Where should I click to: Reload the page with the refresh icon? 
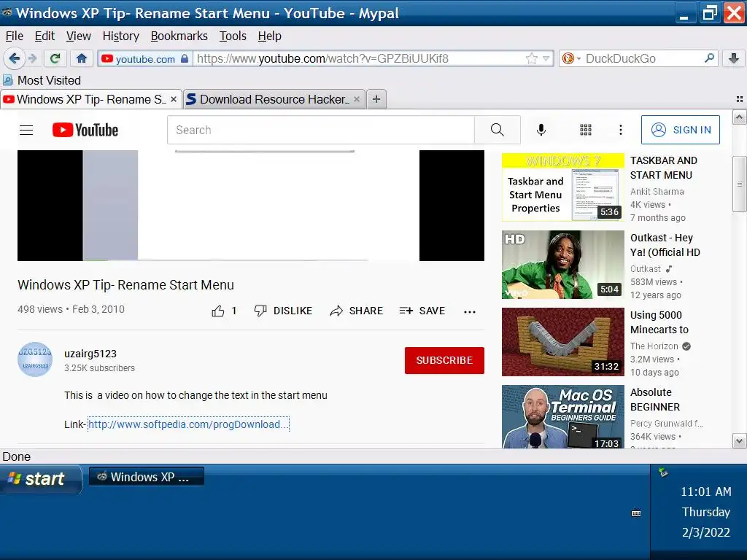55,58
